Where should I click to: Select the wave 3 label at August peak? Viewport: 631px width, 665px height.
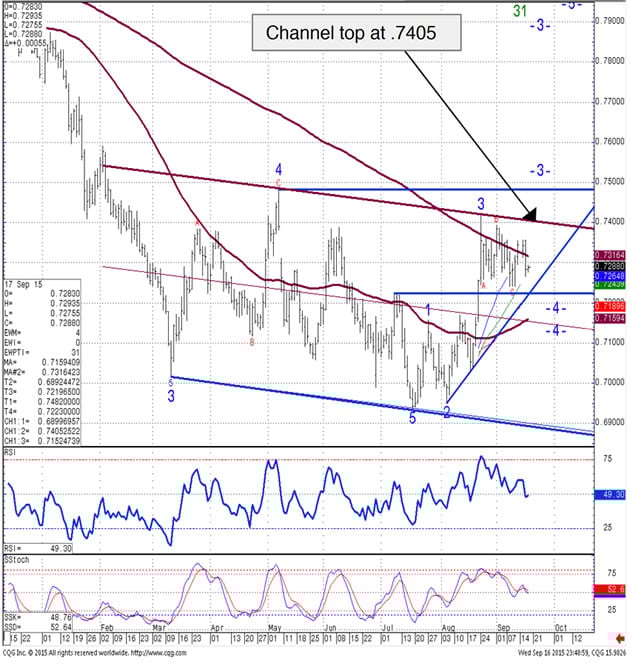pyautogui.click(x=480, y=204)
